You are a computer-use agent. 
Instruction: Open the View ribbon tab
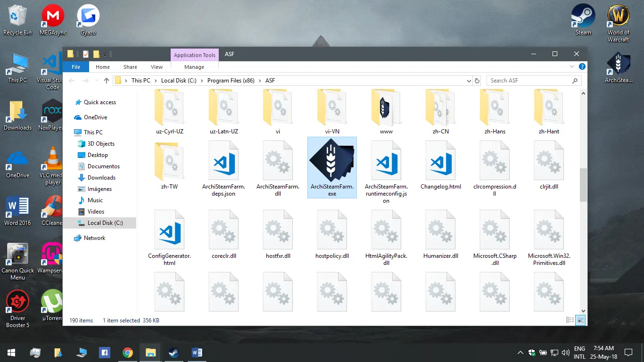click(x=157, y=67)
